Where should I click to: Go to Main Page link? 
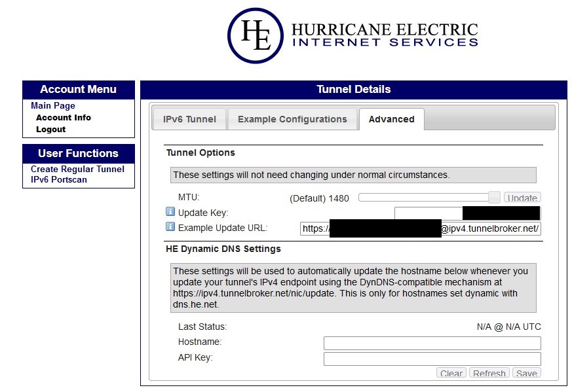53,105
